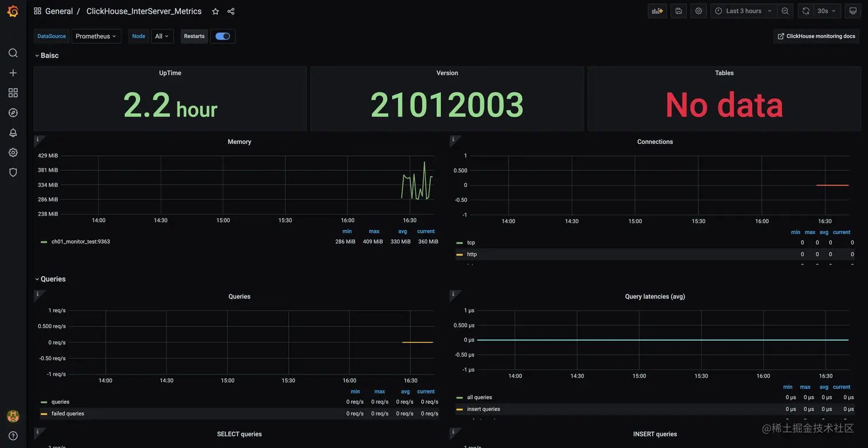
Task: Star the dashboard as favorite
Action: click(x=215, y=11)
